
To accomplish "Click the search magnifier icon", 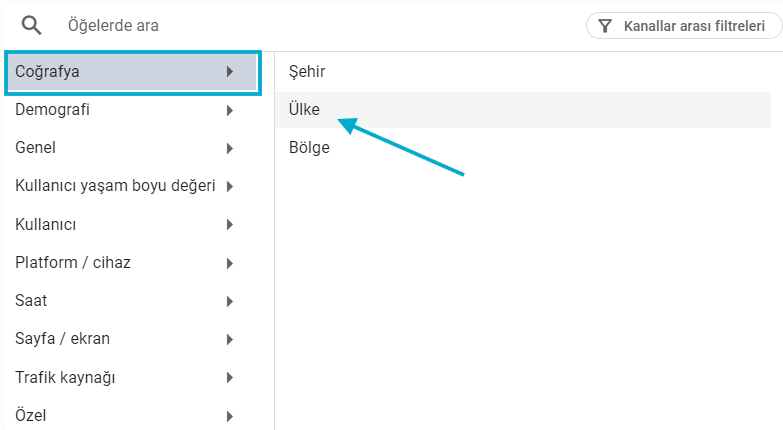I will pyautogui.click(x=31, y=25).
